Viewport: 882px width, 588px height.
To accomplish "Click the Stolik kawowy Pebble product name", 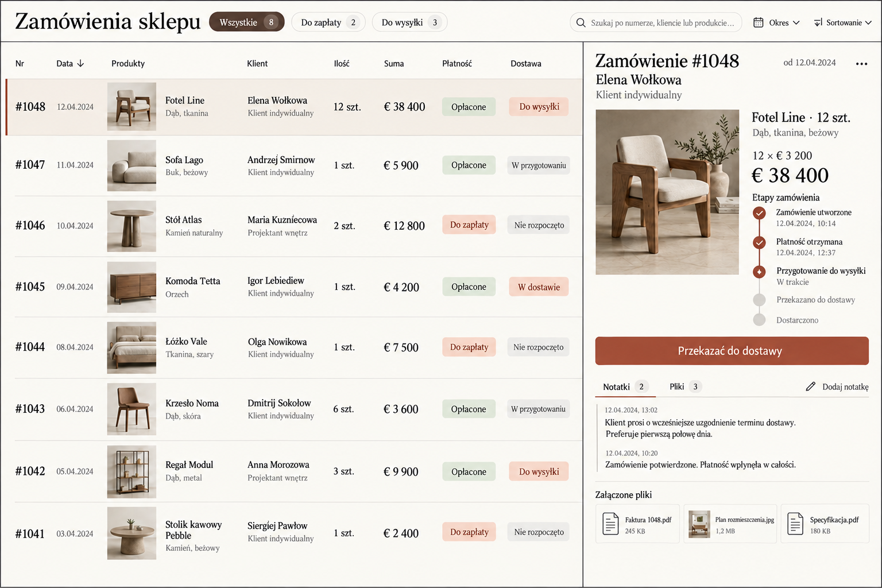I will [194, 530].
